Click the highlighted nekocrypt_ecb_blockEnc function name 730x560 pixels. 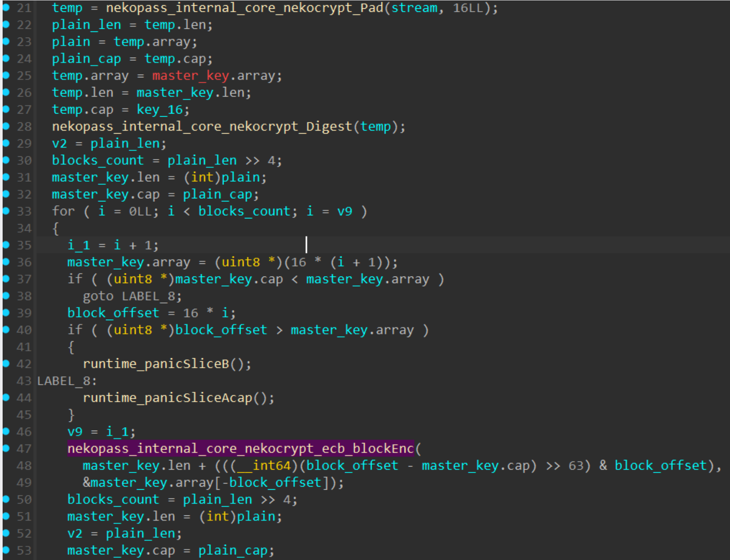click(240, 449)
